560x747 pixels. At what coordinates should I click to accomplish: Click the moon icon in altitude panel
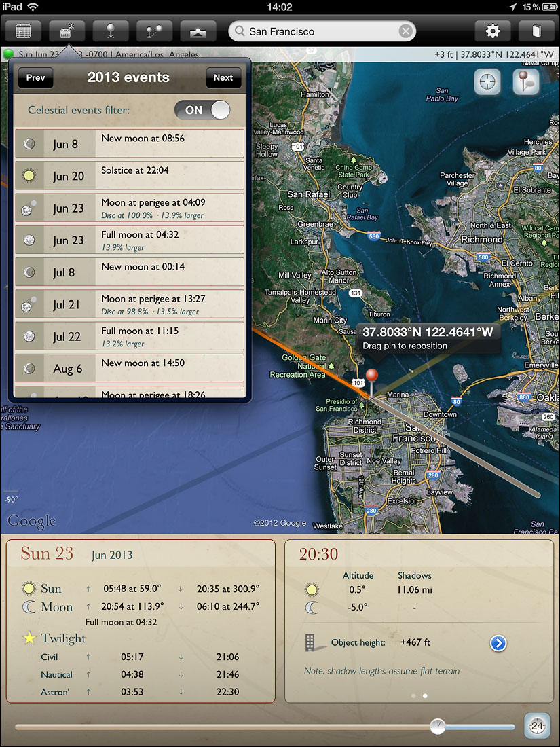[312, 607]
